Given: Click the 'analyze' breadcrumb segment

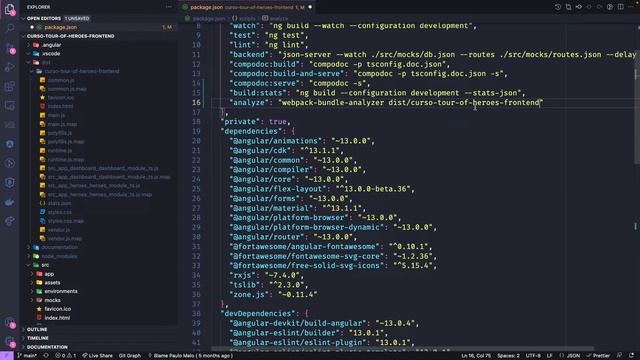Looking at the screenshot, I should tap(275, 18).
